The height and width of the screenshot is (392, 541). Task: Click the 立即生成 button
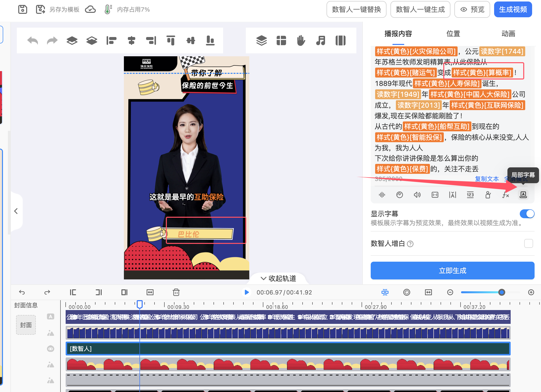pos(452,271)
